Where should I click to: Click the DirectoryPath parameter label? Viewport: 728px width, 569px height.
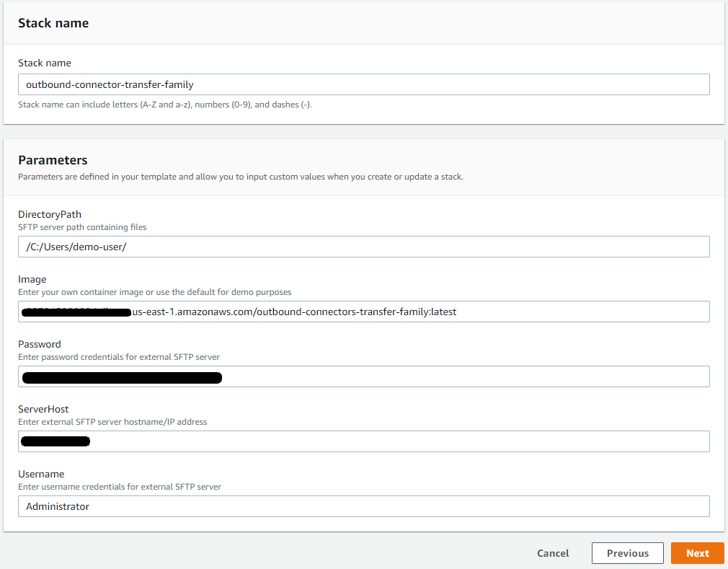coord(50,214)
